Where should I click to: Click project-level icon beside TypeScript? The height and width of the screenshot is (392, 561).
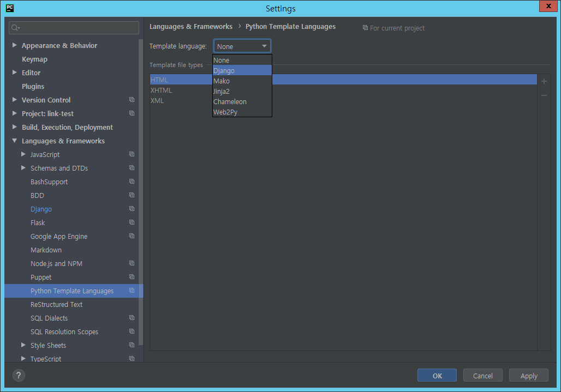click(132, 358)
